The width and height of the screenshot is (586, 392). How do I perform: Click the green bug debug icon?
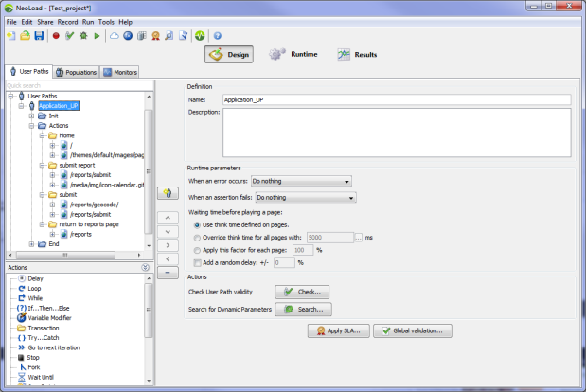click(83, 36)
